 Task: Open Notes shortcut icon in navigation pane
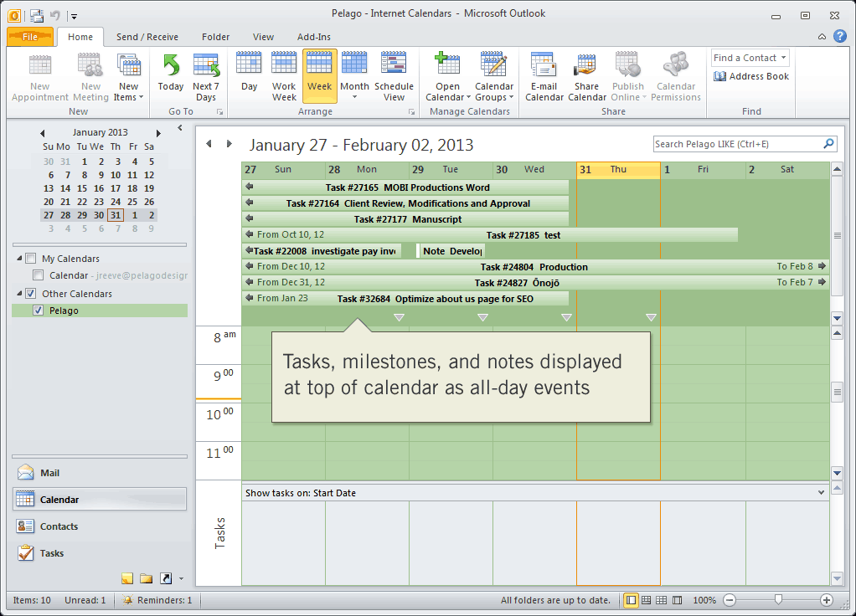127,578
